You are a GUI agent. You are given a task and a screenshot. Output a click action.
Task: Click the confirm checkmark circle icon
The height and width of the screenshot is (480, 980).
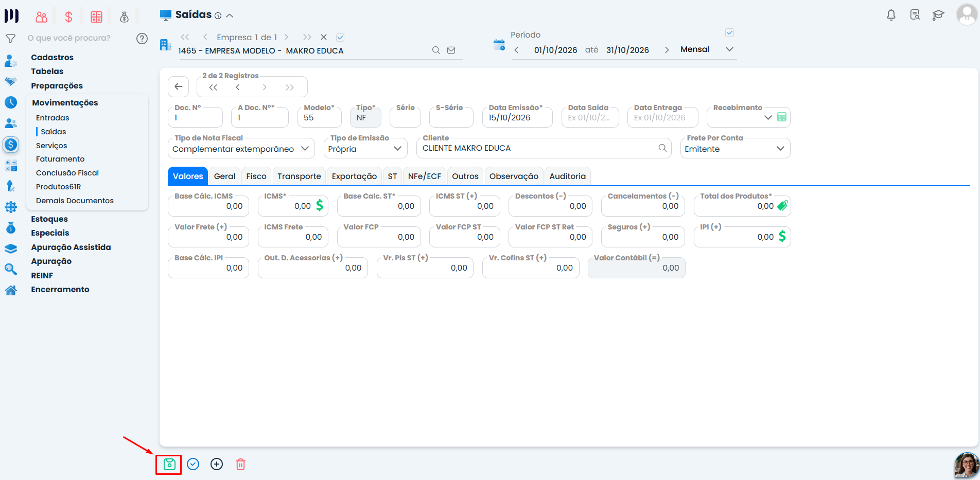[x=193, y=465]
